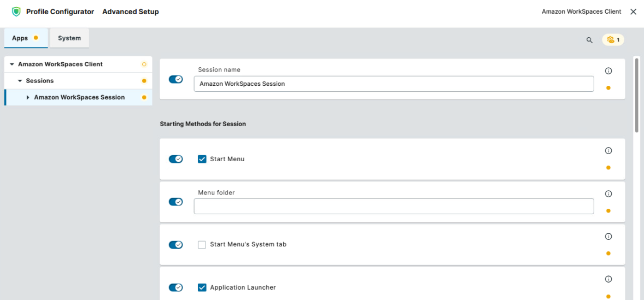Click orange dot in Start Menu's System tab row
The image size is (644, 300).
coord(608,253)
